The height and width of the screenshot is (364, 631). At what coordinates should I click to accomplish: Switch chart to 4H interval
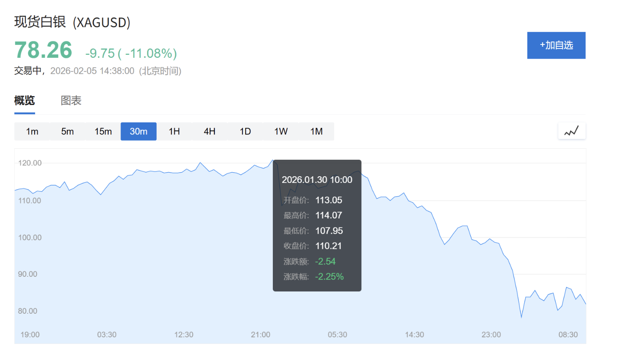coord(210,132)
